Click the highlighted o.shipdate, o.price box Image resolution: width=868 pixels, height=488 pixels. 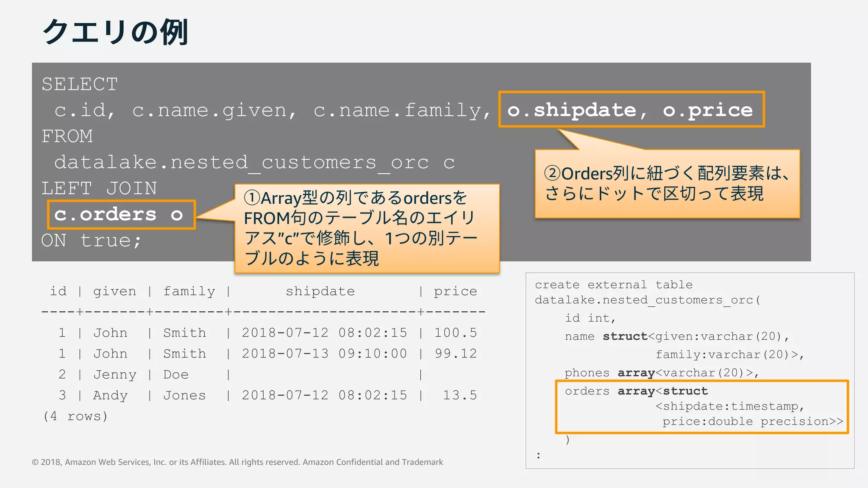coord(631,110)
